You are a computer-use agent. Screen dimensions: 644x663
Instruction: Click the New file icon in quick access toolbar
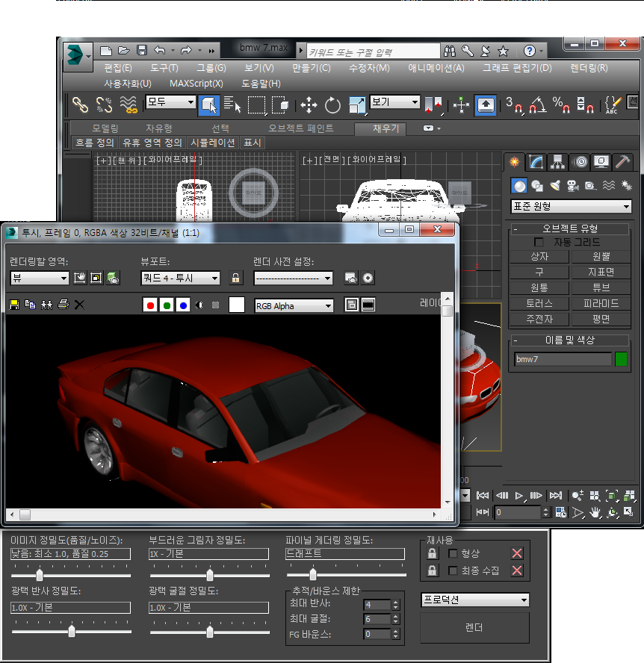point(106,52)
